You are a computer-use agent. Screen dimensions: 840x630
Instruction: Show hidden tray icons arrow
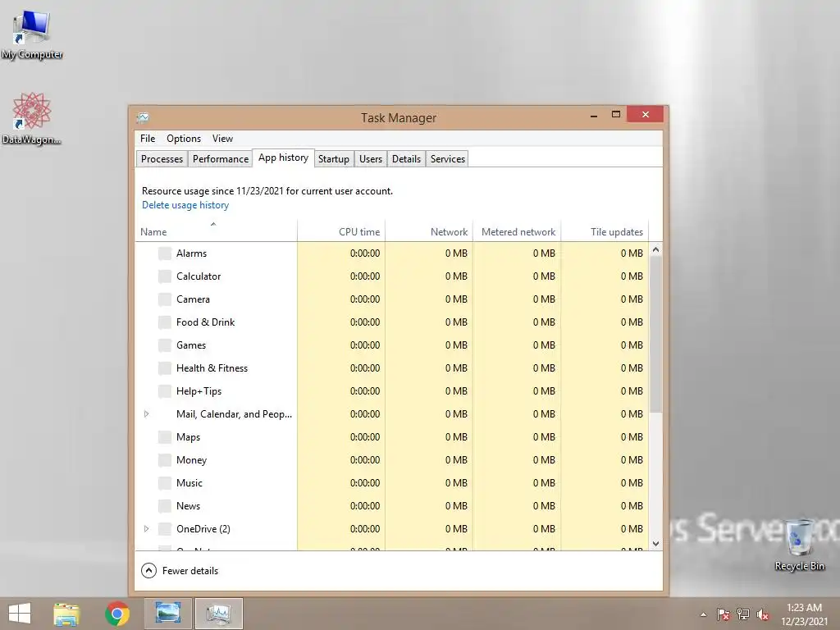pyautogui.click(x=703, y=614)
